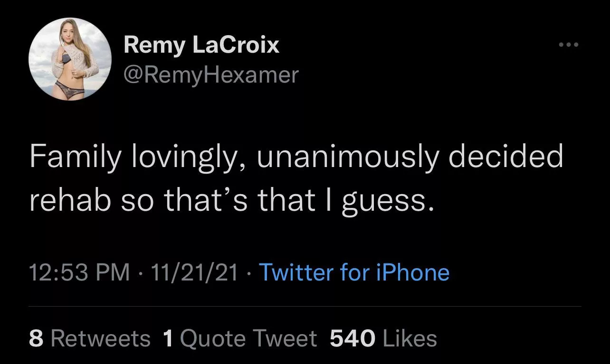
Task: Open the 1 Quote Tweet list
Action: pyautogui.click(x=239, y=338)
